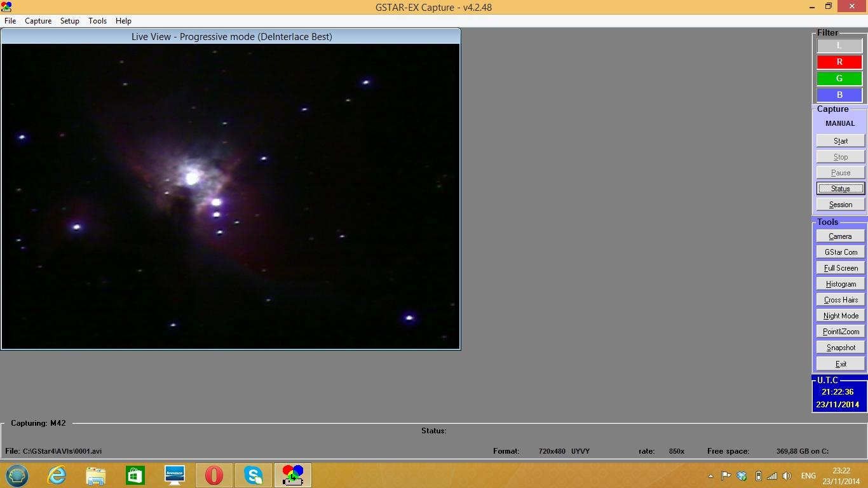The width and height of the screenshot is (868, 488).
Task: Take a Snapshot
Action: click(x=841, y=348)
